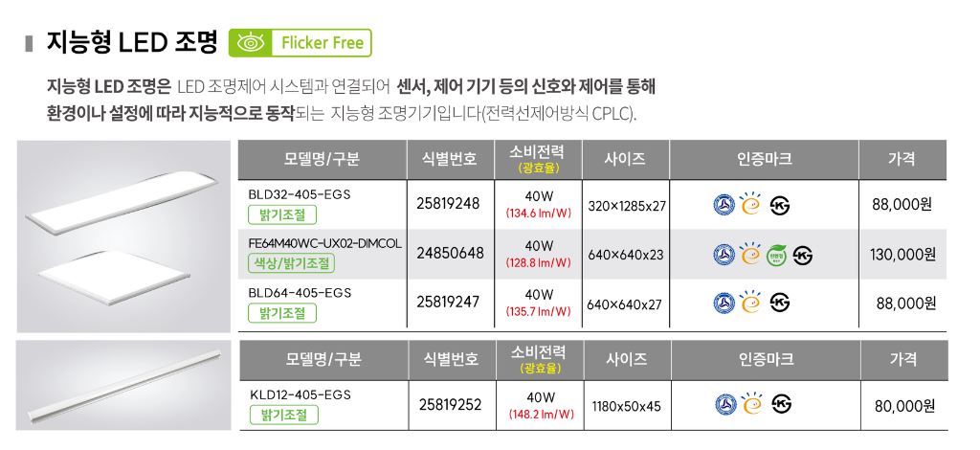Viewport: 980px width, 450px height.
Task: Click the 색상/밝기조절 tag under FE64M40WC-UX02-DIMCOL
Action: [292, 264]
